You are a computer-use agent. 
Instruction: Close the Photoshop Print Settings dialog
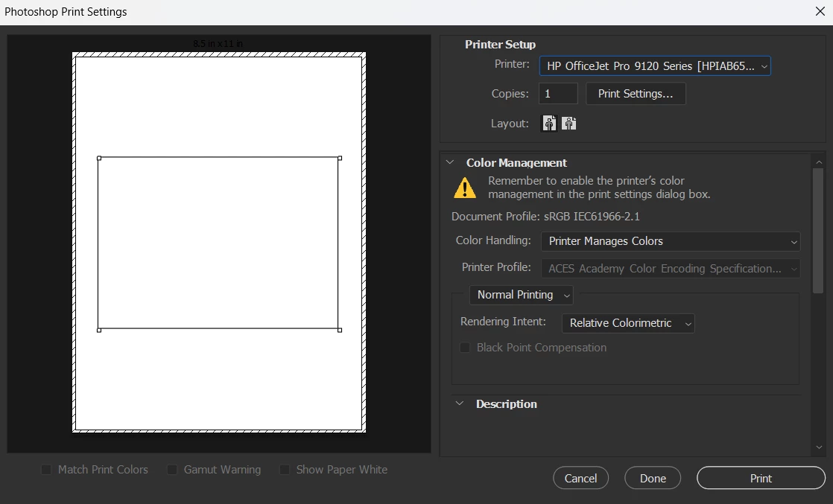coord(820,11)
